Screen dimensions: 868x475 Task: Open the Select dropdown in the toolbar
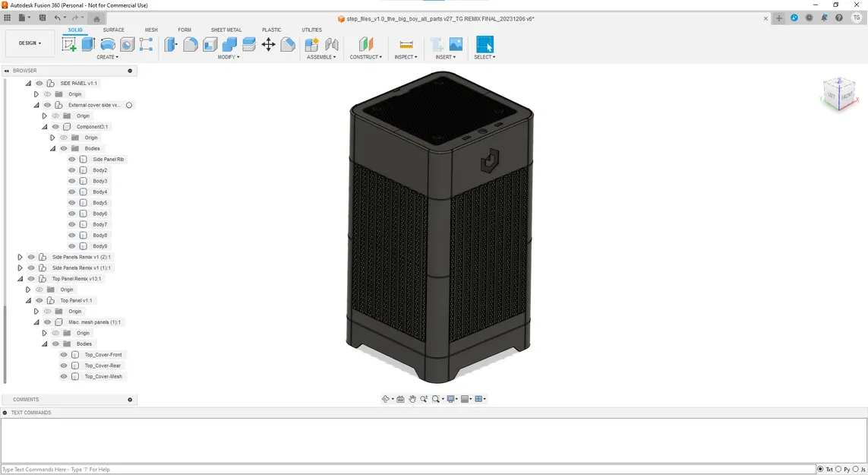click(x=485, y=56)
